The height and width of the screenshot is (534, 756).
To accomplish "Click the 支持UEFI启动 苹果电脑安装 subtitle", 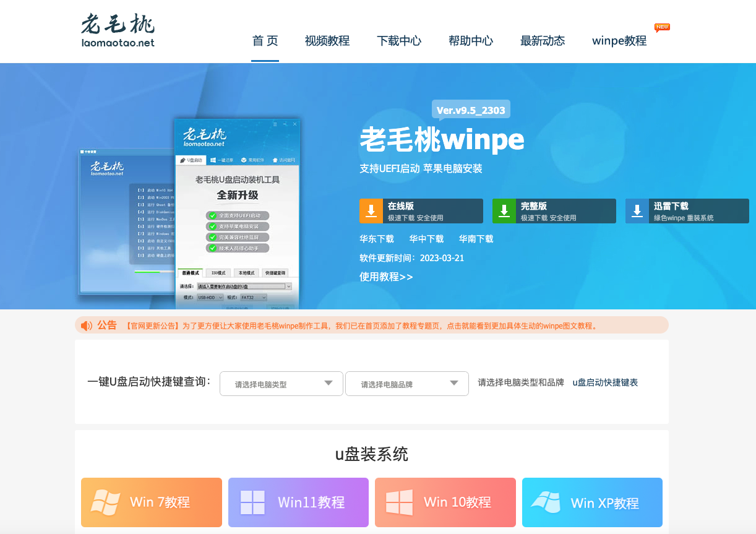I will click(x=421, y=168).
